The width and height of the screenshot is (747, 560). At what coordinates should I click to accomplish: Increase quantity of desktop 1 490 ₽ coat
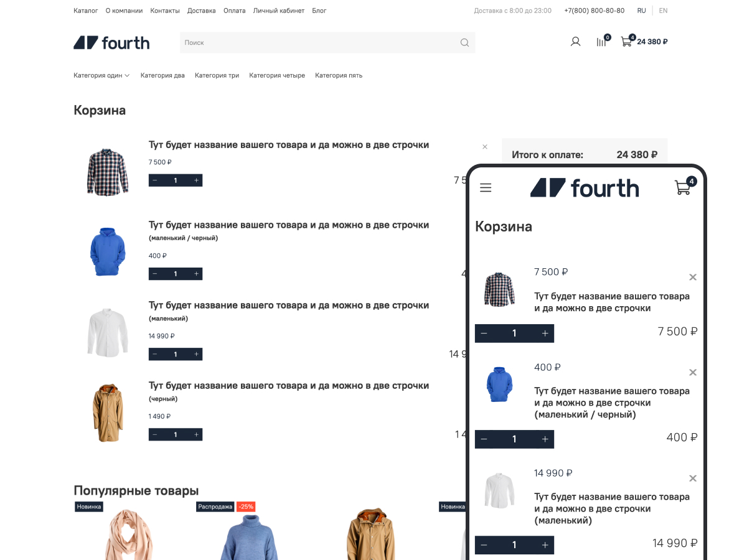(196, 434)
